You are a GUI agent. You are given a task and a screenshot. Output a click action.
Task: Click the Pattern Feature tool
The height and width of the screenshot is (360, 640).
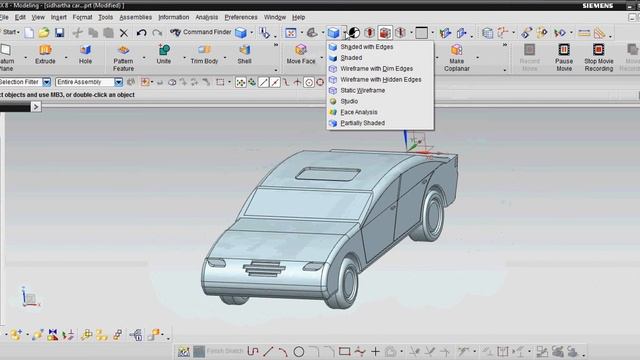123,58
